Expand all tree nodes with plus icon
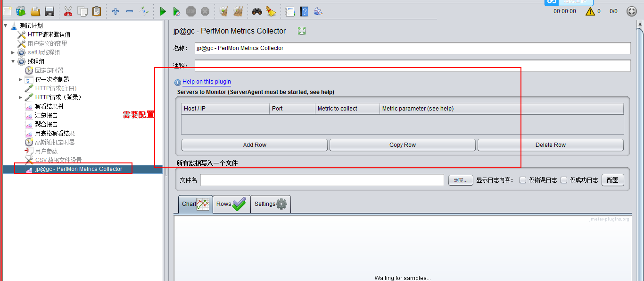The width and height of the screenshot is (644, 281). pos(116,11)
